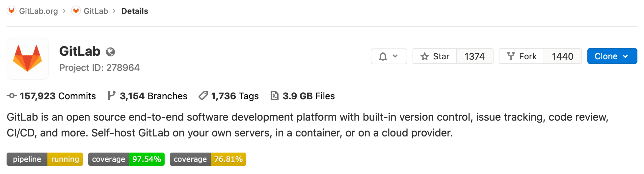This screenshot has width=644, height=174.
Task: Open the 157,923 Commits link
Action: 58,96
